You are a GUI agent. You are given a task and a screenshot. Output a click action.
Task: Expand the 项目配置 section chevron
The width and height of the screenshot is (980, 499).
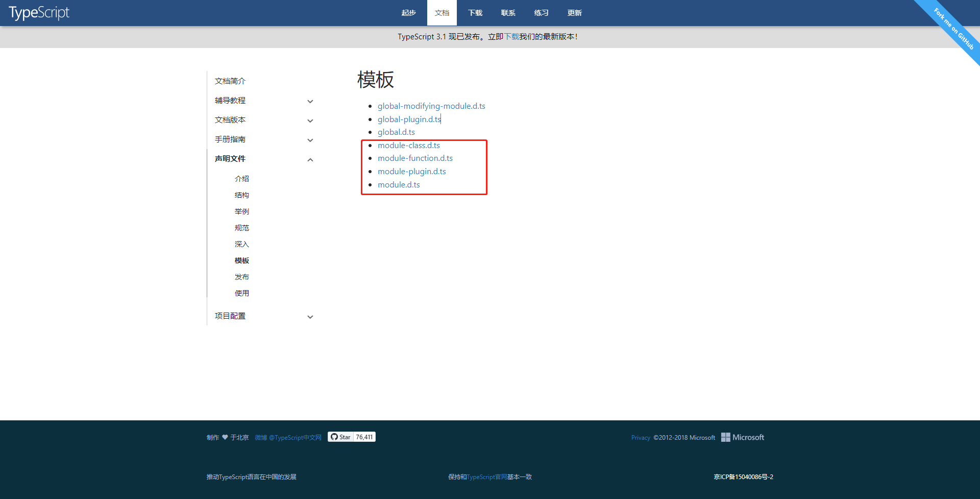pyautogui.click(x=310, y=317)
